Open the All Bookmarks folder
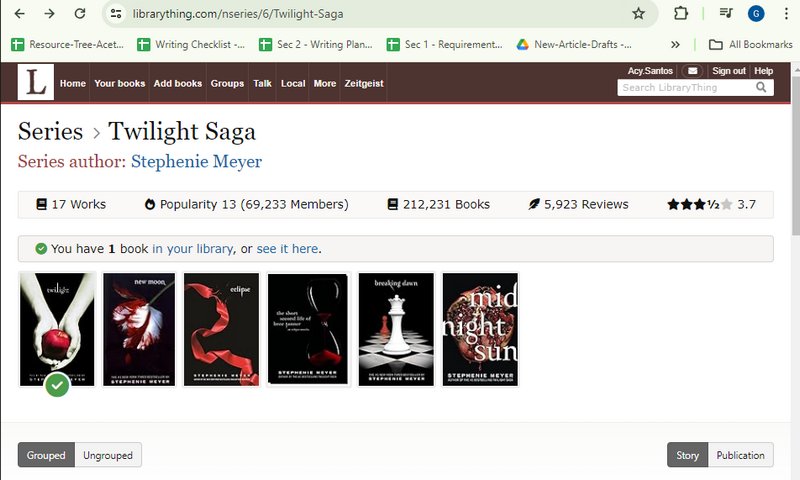This screenshot has width=800, height=480. 751,44
